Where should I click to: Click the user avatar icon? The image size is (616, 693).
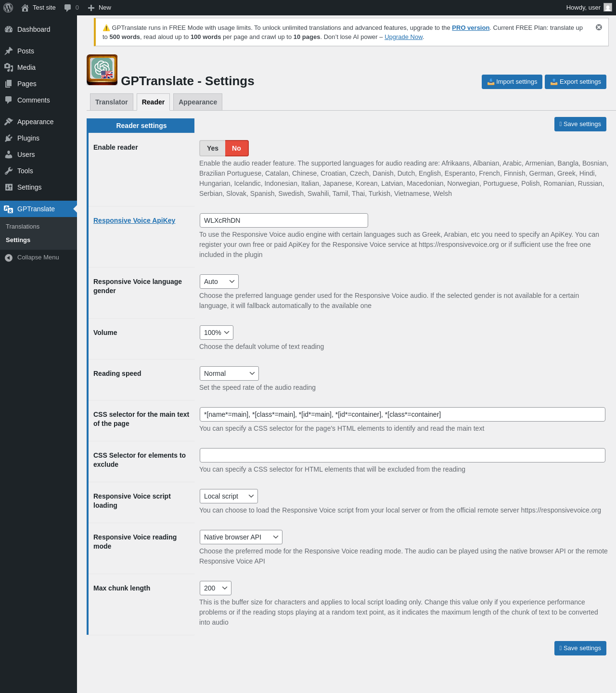[608, 8]
